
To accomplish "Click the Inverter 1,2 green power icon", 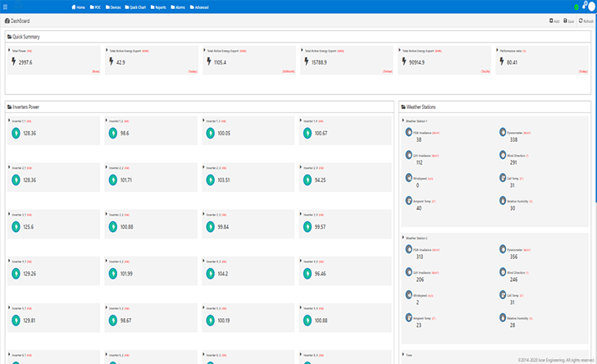I will point(112,133).
